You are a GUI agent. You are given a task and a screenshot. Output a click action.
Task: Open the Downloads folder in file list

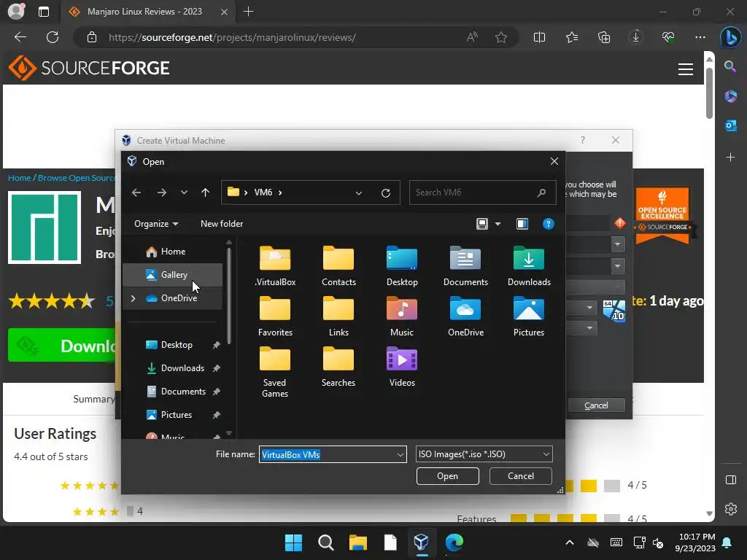(x=529, y=265)
